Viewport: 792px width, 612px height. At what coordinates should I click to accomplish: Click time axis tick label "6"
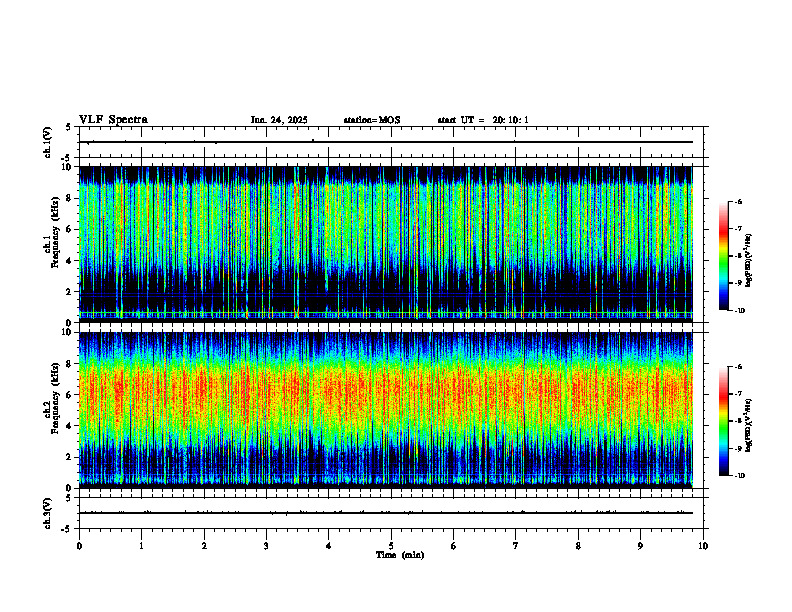(454, 546)
